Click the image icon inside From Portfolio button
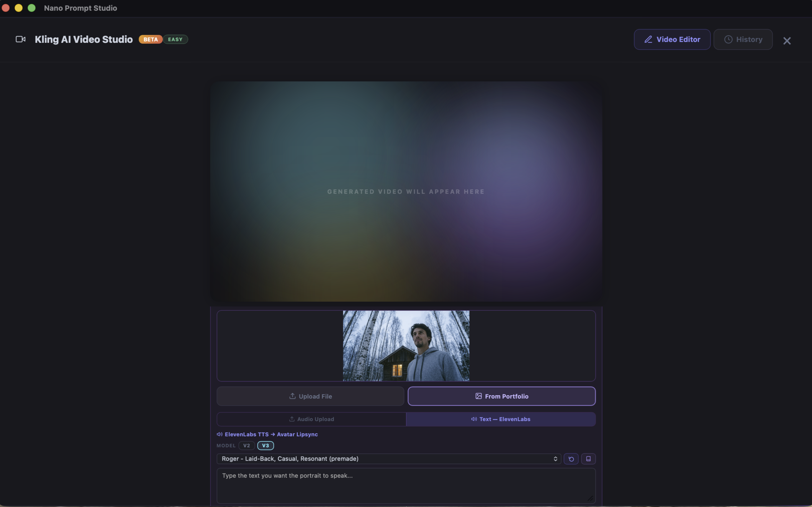The image size is (812, 507). click(478, 396)
